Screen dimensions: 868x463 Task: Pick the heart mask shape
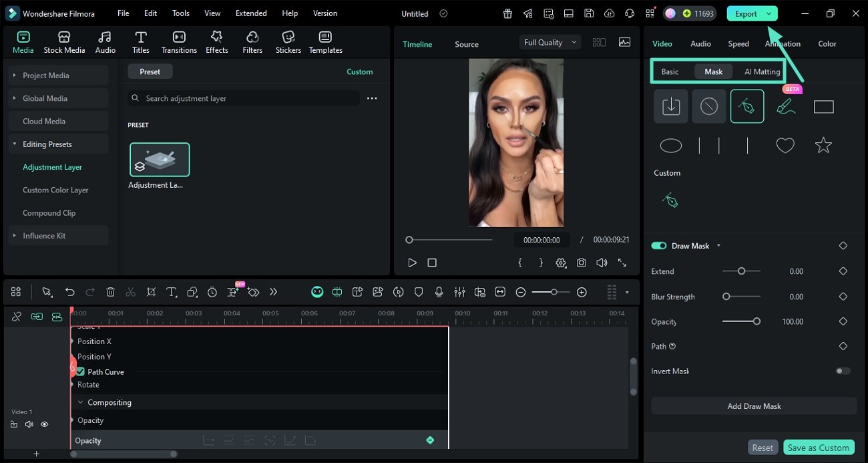pos(785,145)
